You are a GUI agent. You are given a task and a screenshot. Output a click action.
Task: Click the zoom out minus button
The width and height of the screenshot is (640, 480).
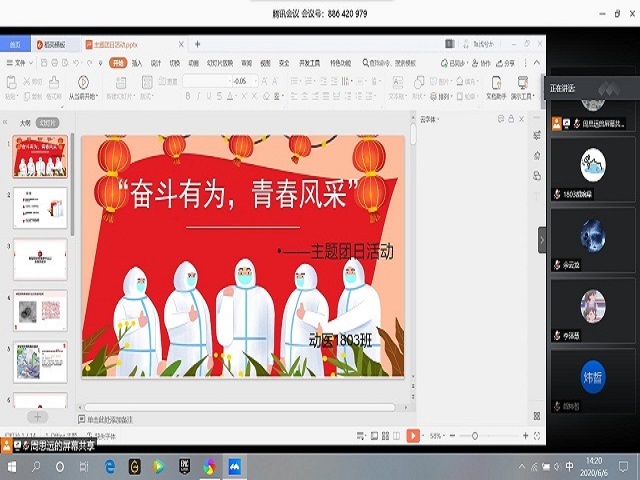(x=452, y=436)
